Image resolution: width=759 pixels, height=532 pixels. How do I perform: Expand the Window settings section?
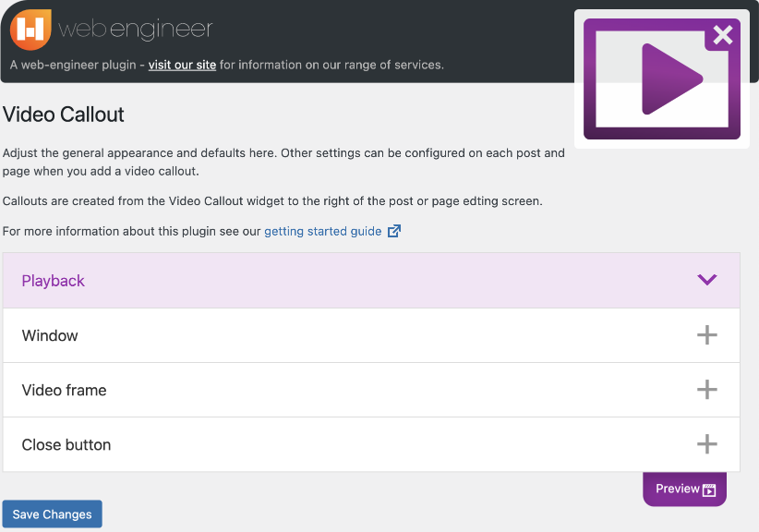pyautogui.click(x=51, y=335)
